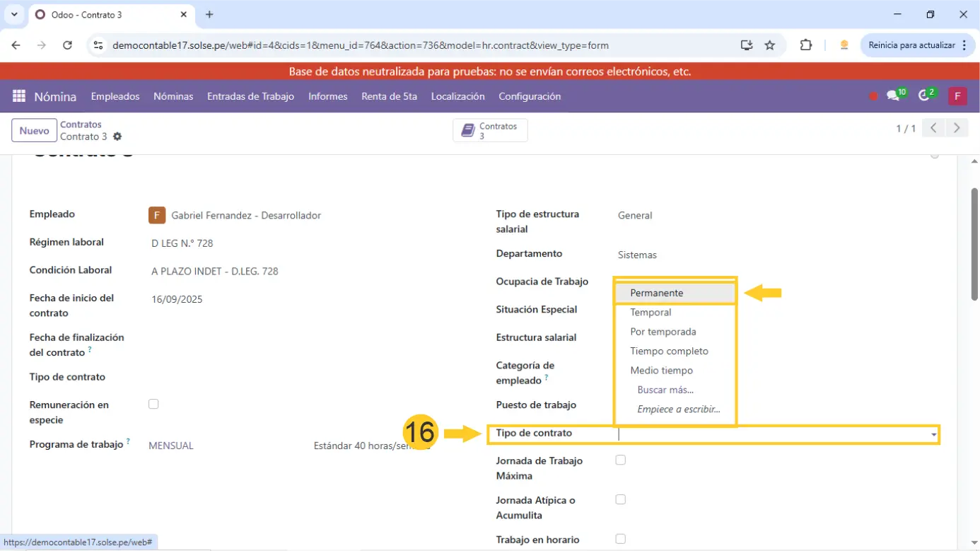Reload the browser page

click(x=67, y=45)
